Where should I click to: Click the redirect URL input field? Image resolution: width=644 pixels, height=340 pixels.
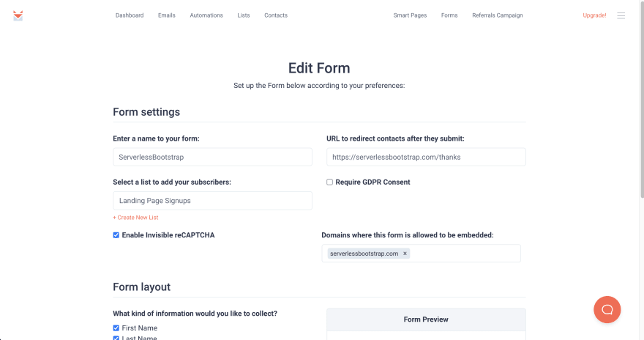(x=426, y=157)
